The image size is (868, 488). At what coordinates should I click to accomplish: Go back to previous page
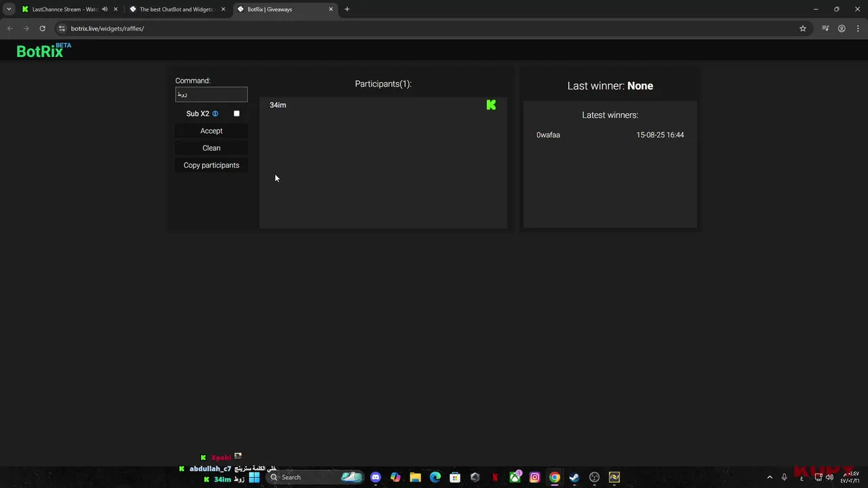[x=9, y=28]
